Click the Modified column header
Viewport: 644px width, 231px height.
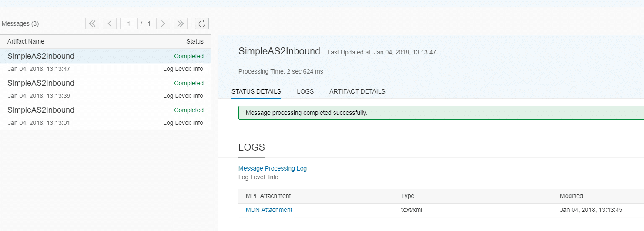pyautogui.click(x=571, y=196)
